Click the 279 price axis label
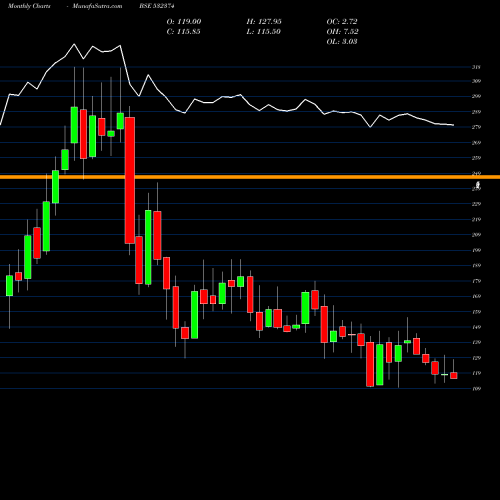The height and width of the screenshot is (500, 500). [x=476, y=127]
